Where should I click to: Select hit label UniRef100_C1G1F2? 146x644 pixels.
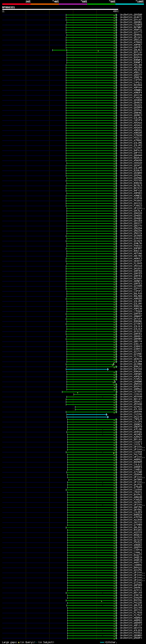click(131, 442)
